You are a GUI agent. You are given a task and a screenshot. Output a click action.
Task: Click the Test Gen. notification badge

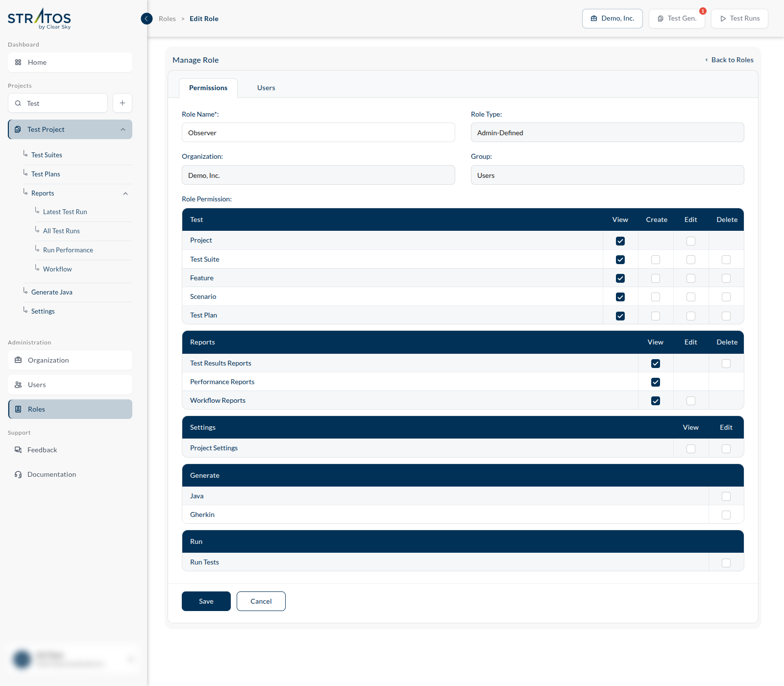703,11
